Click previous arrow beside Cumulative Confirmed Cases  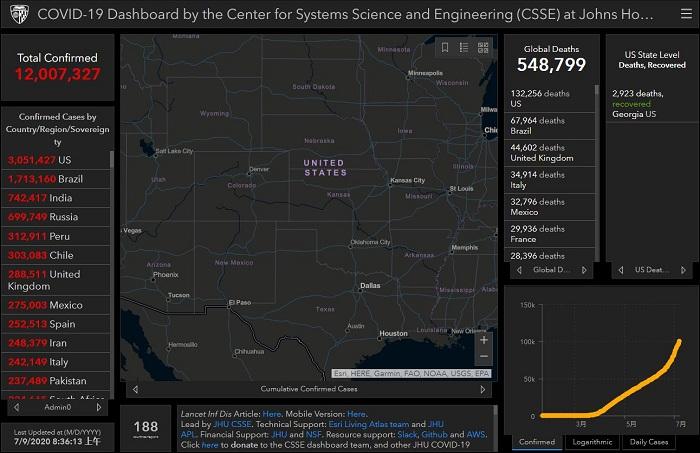[x=135, y=389]
